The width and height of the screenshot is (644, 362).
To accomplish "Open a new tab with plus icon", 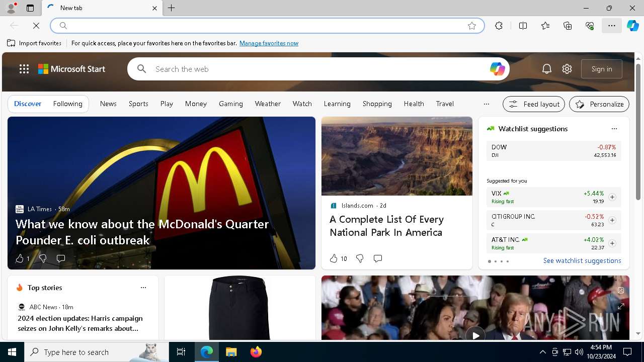I will coord(172,8).
